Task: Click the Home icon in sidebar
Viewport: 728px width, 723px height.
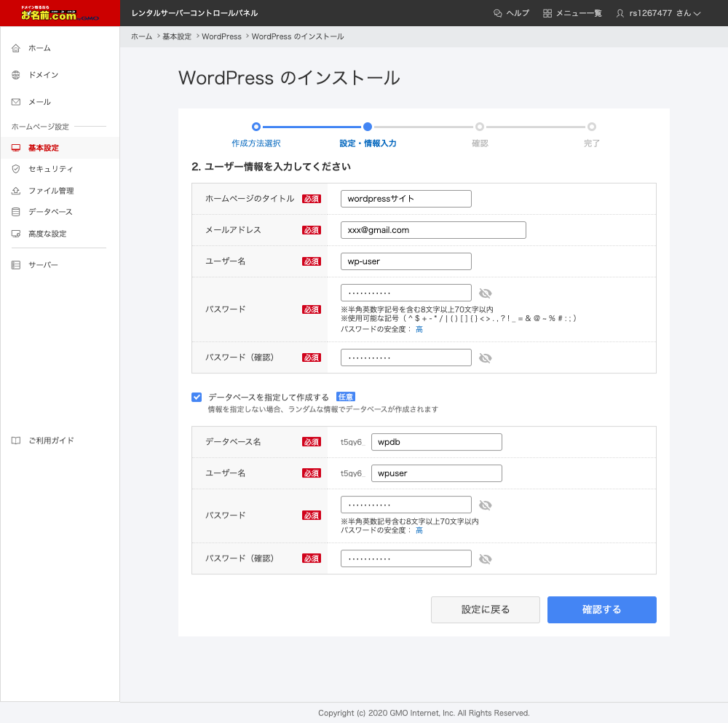Action: 16,48
